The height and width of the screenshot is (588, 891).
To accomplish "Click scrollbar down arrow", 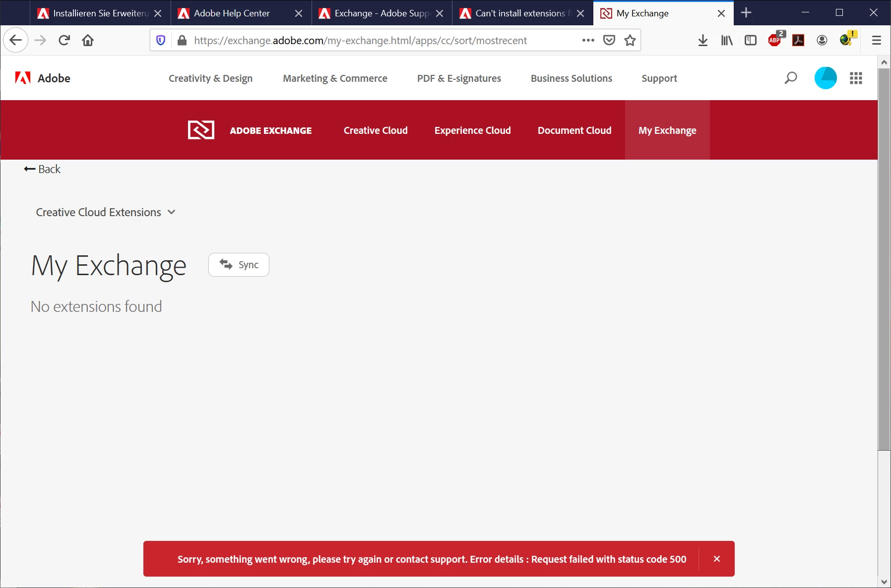I will [884, 582].
